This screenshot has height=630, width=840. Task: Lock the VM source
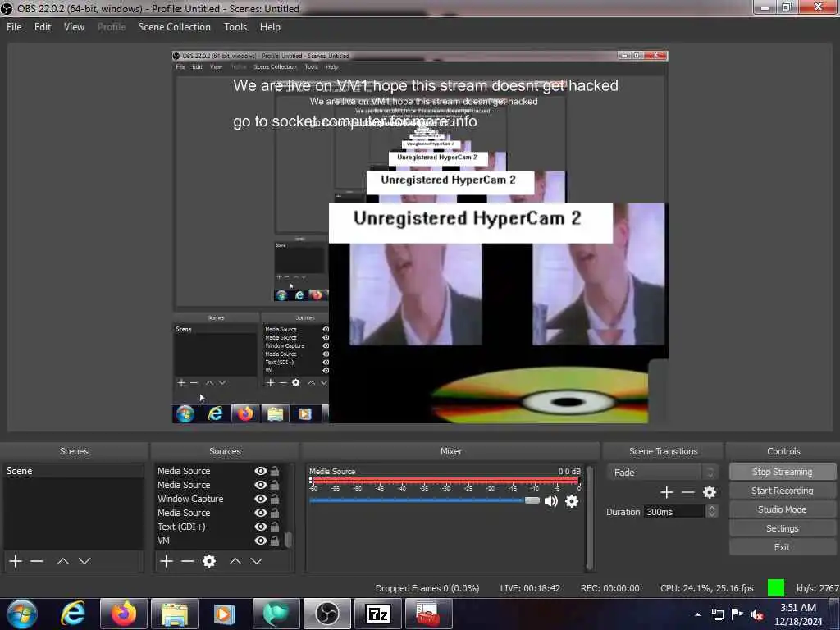click(274, 541)
